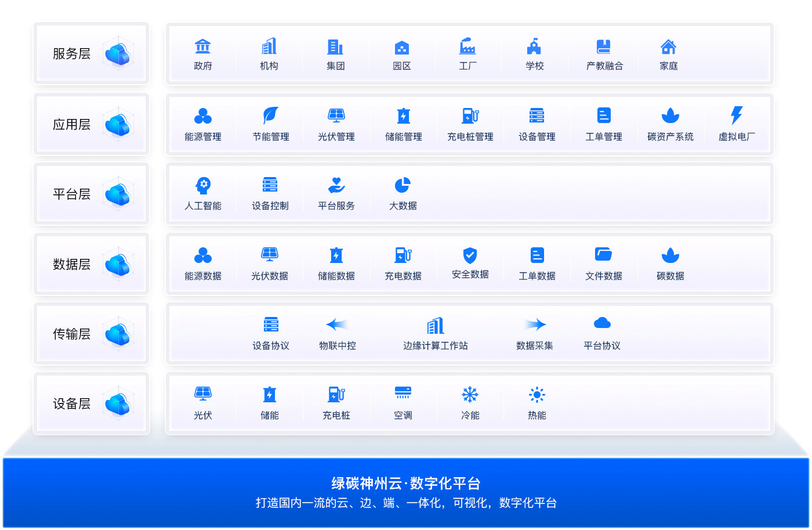
Task: Open the 边缘计算工作站 building icon
Action: (436, 326)
